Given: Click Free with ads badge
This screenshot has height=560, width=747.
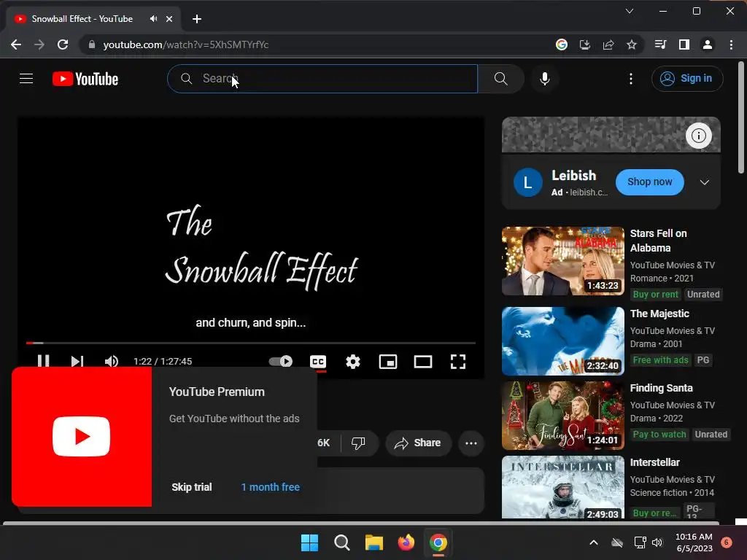Looking at the screenshot, I should 660,360.
